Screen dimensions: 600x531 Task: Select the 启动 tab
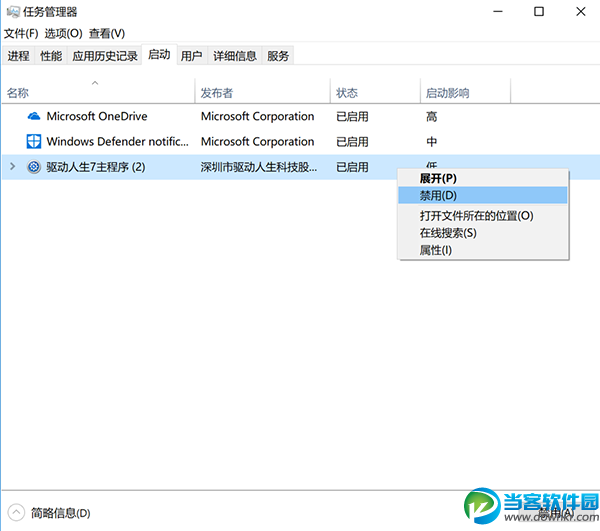pyautogui.click(x=159, y=55)
